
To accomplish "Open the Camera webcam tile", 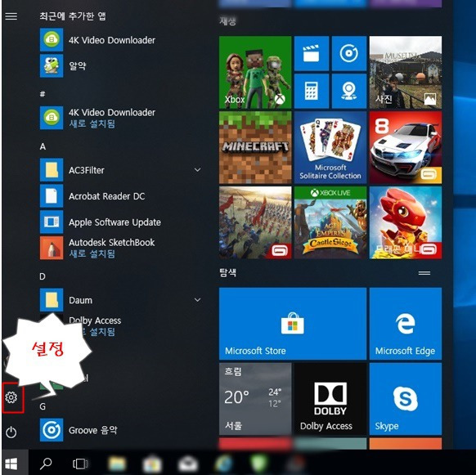I will 349,91.
